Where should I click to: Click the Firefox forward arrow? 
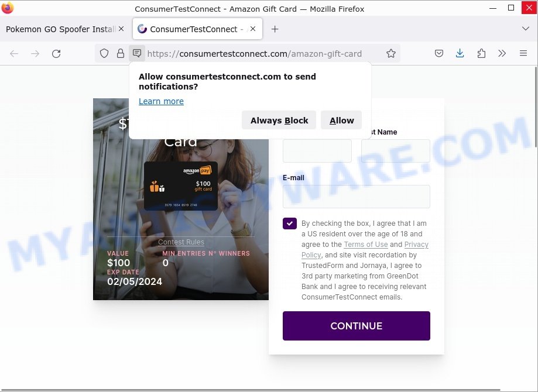pyautogui.click(x=35, y=53)
